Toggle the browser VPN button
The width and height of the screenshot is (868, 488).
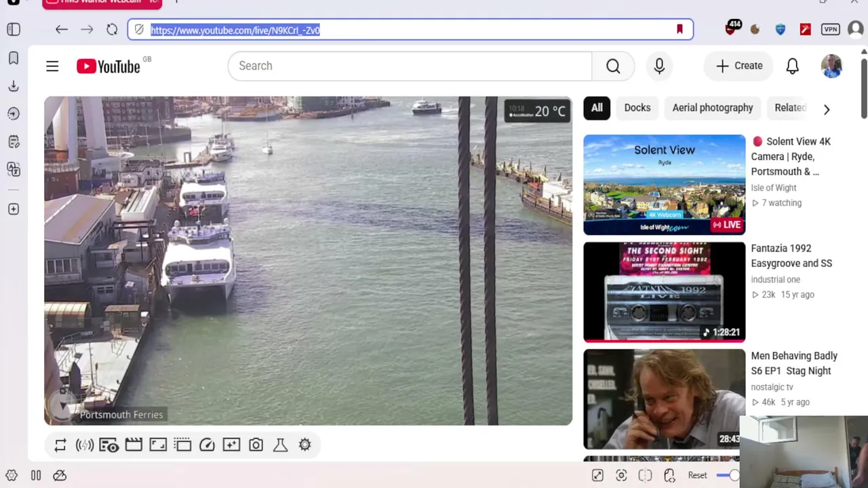[x=830, y=29]
